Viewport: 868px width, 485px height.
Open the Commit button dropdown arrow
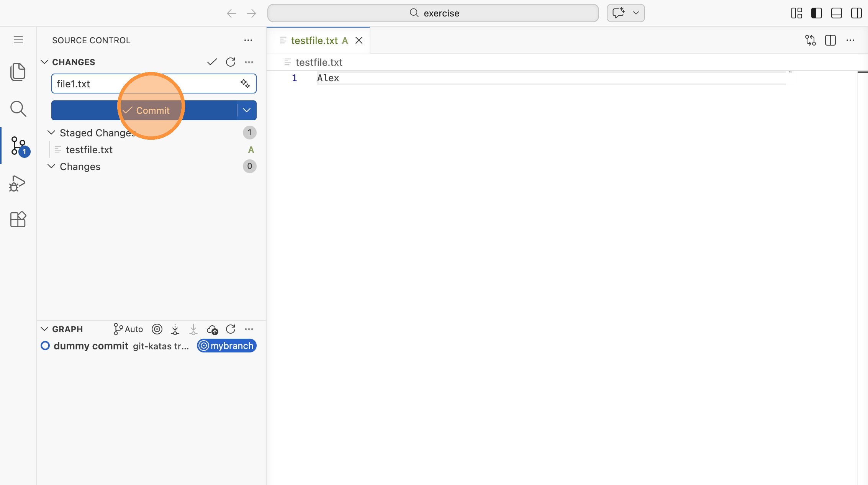tap(247, 110)
